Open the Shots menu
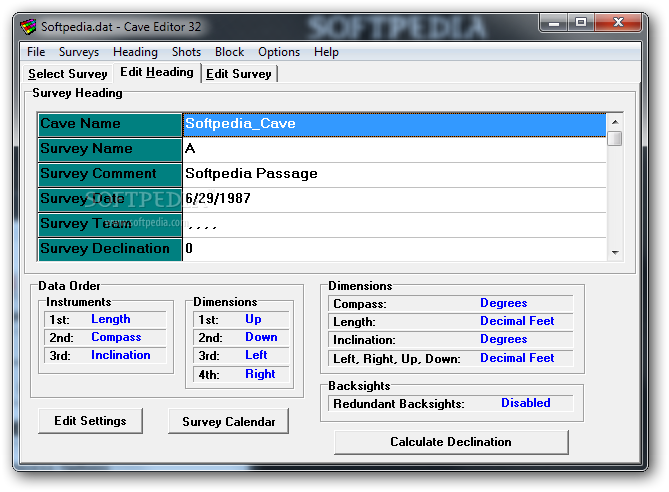This screenshot has width=669, height=492. click(x=186, y=52)
